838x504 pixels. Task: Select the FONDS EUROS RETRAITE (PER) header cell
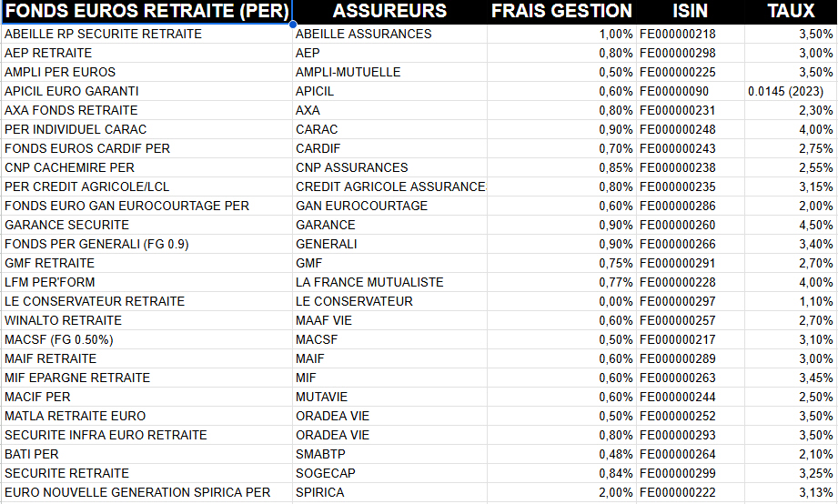coord(146,12)
